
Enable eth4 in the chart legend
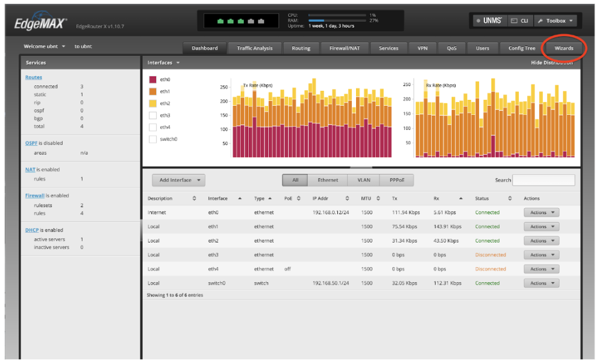pyautogui.click(x=152, y=127)
